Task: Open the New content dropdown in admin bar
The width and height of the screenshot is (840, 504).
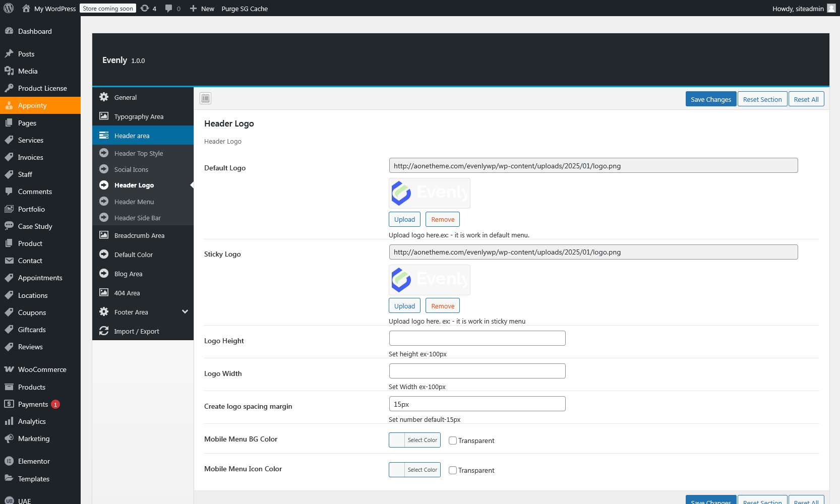Action: click(202, 9)
